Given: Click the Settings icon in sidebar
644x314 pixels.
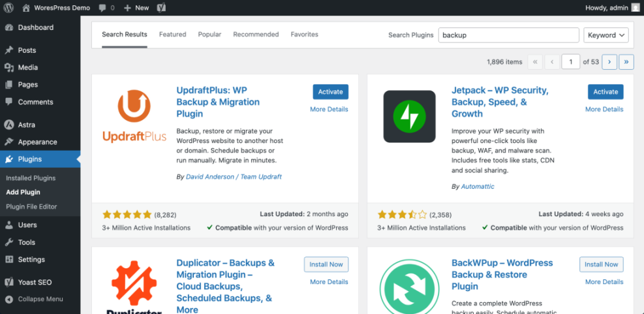Looking at the screenshot, I should point(9,259).
